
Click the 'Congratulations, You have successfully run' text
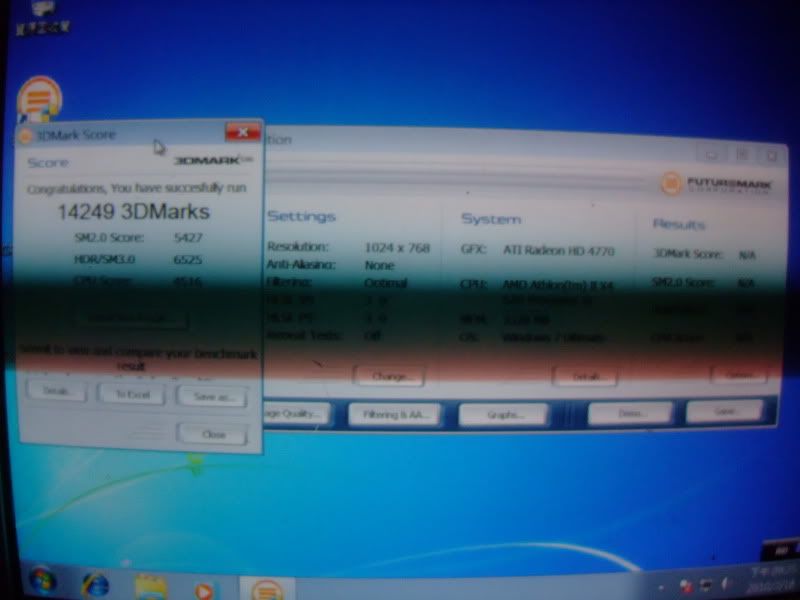pyautogui.click(x=137, y=188)
